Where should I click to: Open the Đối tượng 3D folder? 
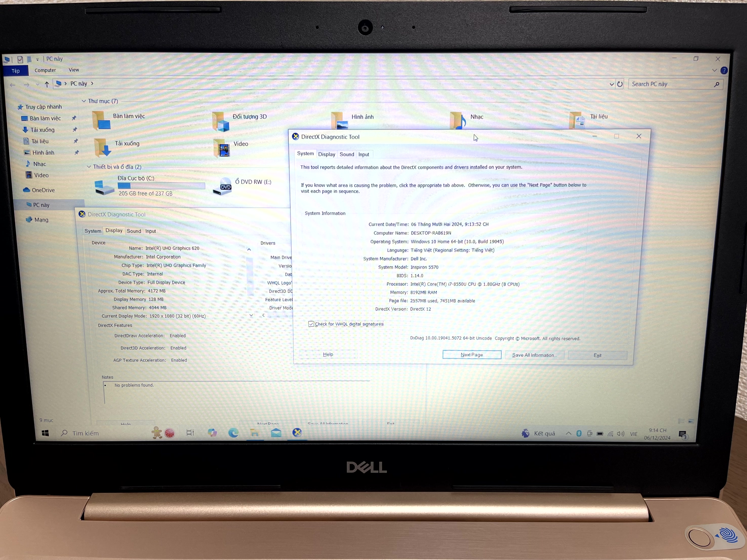point(221,121)
